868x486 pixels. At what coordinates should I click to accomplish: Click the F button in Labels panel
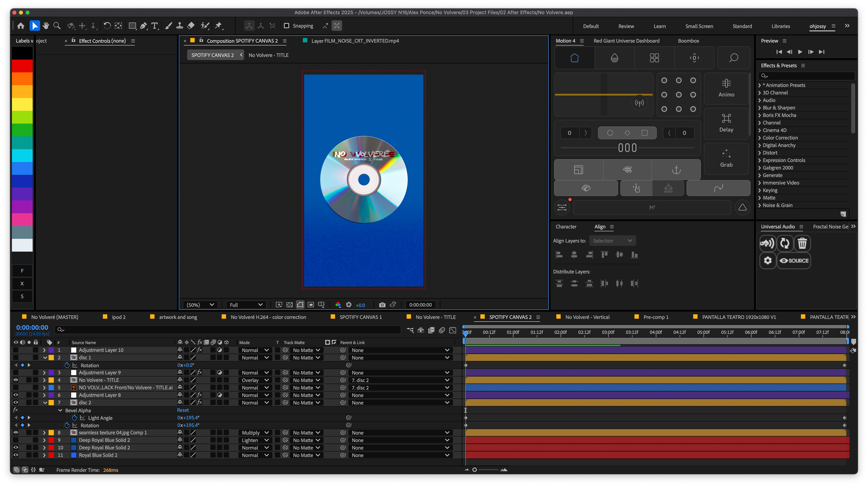22,271
